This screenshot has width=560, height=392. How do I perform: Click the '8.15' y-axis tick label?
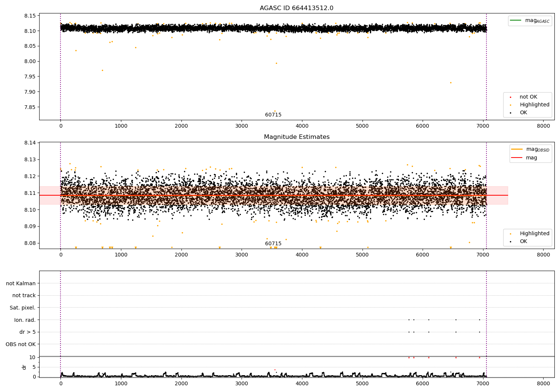[x=30, y=16]
